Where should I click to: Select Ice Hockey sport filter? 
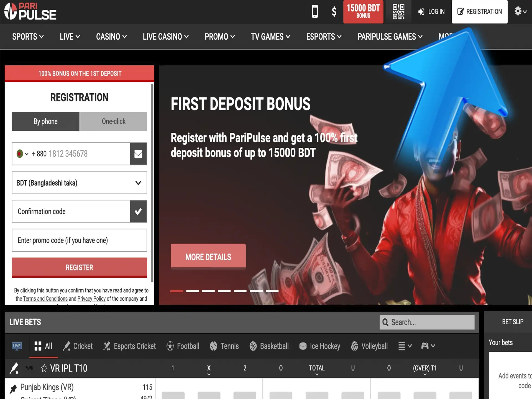point(320,346)
